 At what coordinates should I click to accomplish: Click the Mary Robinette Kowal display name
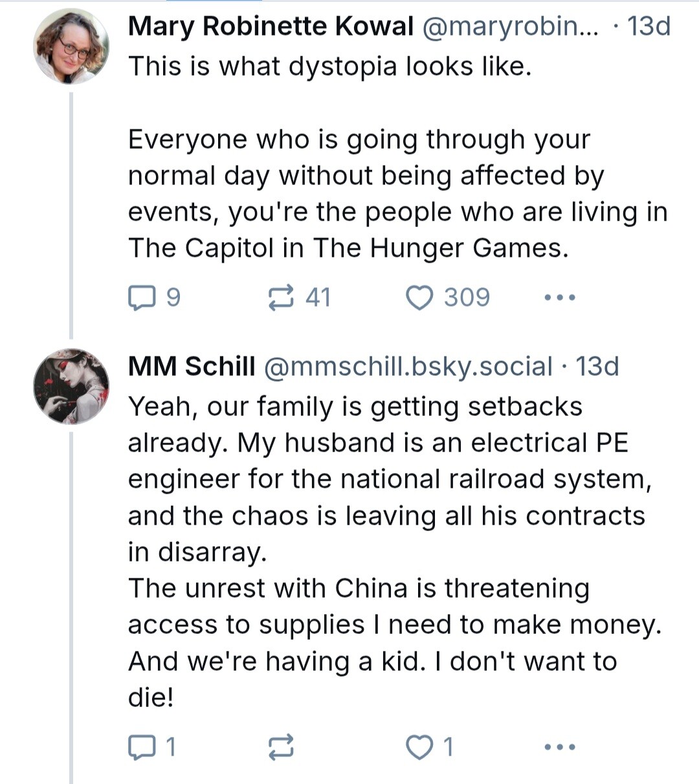tap(271, 27)
